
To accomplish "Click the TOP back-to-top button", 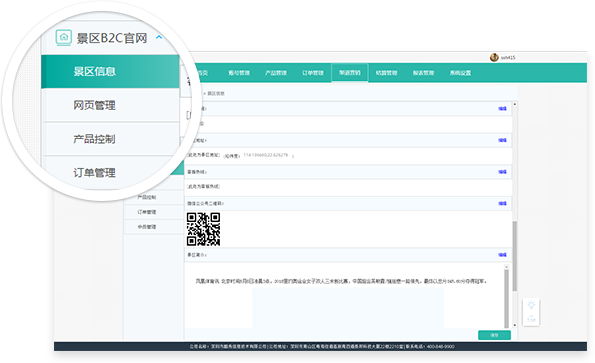I will (531, 319).
